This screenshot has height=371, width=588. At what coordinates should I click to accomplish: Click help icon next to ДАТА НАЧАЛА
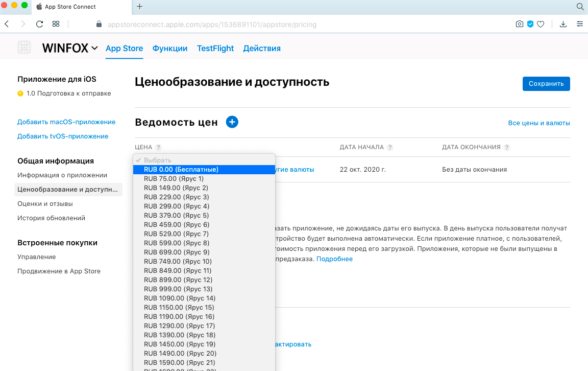[x=390, y=148]
